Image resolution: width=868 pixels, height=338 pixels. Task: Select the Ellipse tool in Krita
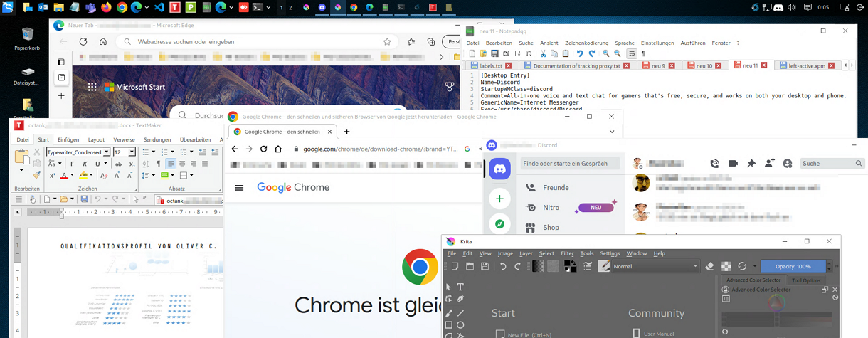(x=460, y=325)
